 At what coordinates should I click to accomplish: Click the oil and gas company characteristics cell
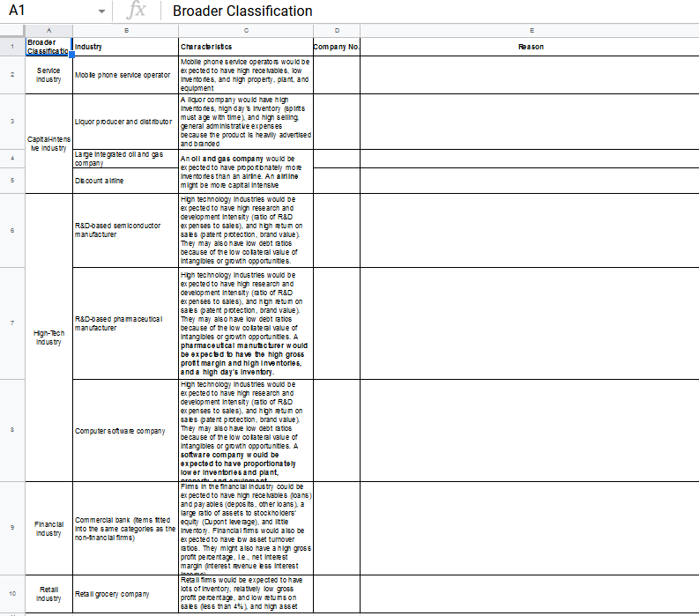pos(246,172)
